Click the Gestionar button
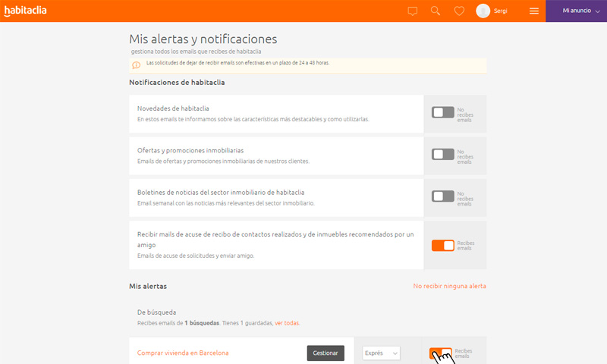Screen dimensions: 607x364 tap(326, 353)
